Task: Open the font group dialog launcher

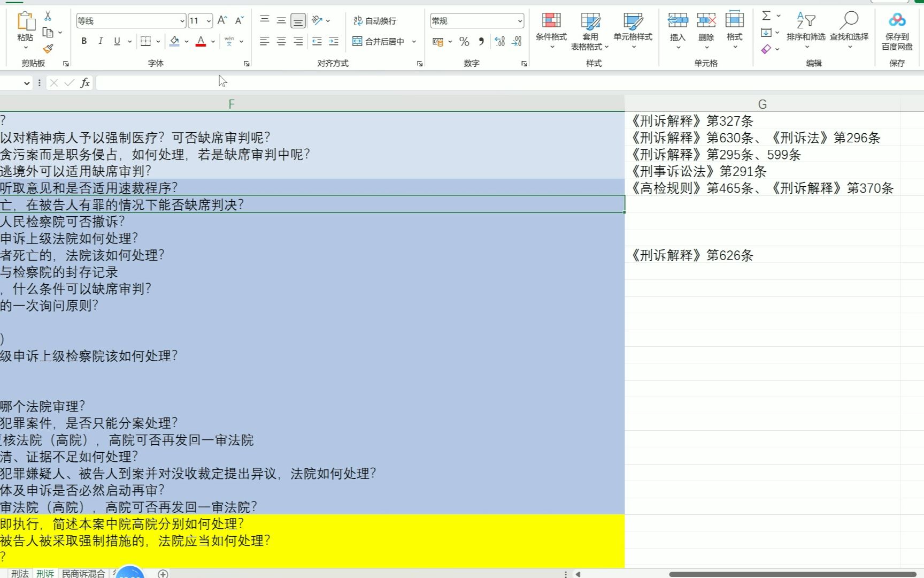Action: point(247,64)
